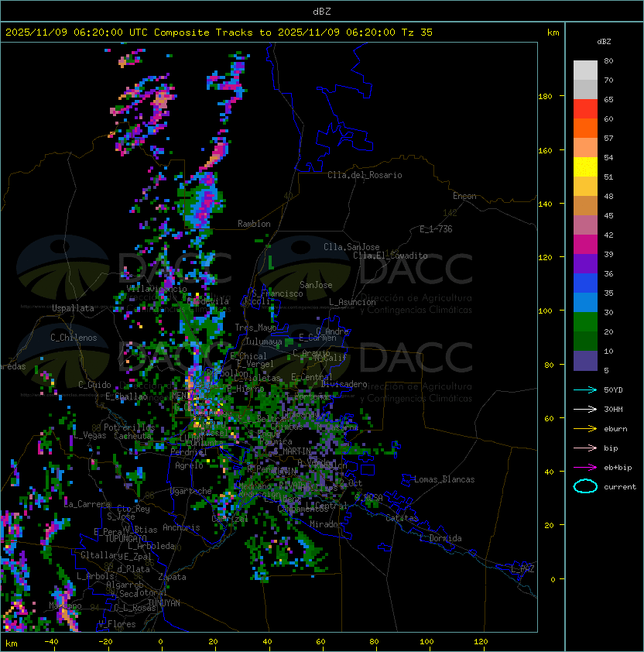Screen dimensions: 644x652
Task: Select the light gray 80 dBZ swatch
Action: click(585, 70)
